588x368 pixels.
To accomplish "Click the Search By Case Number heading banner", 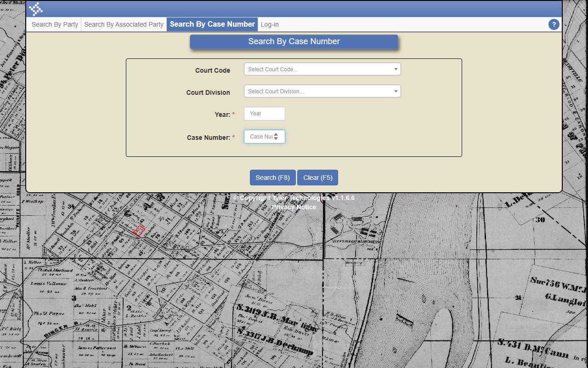I will [x=294, y=41].
